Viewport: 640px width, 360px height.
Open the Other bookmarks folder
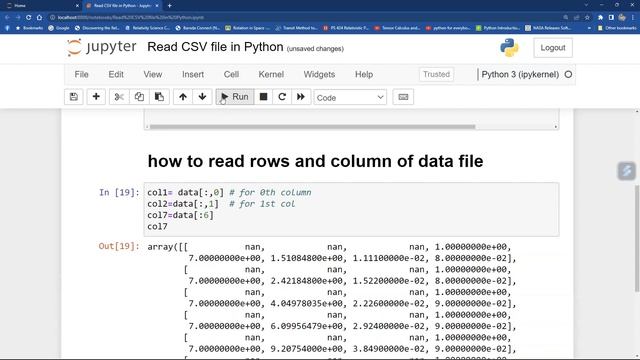(617, 28)
